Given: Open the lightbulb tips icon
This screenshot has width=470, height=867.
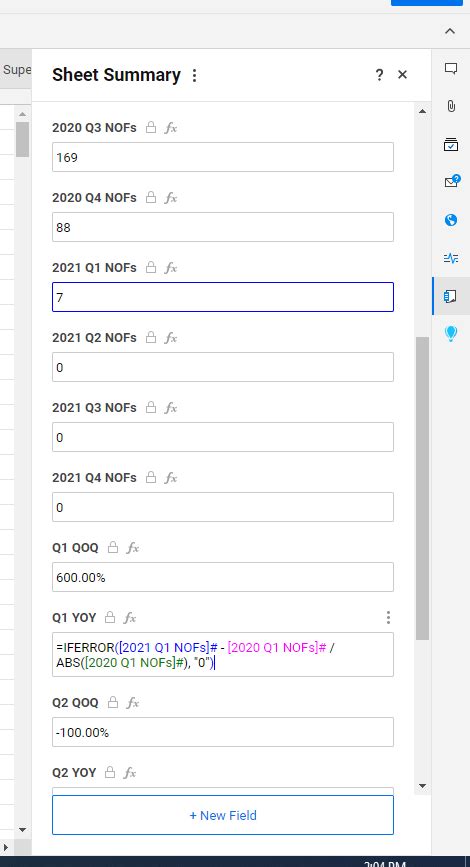Looking at the screenshot, I should coord(451,334).
